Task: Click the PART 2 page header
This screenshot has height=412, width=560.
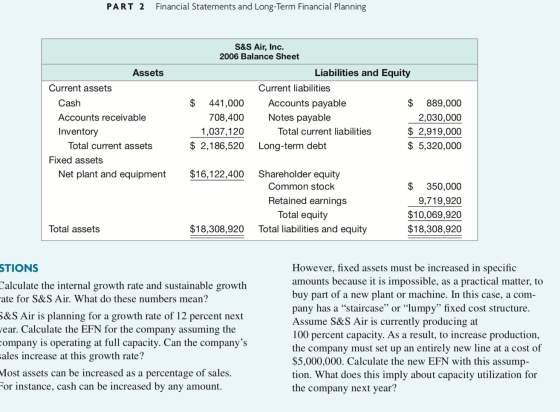Action: pos(125,7)
